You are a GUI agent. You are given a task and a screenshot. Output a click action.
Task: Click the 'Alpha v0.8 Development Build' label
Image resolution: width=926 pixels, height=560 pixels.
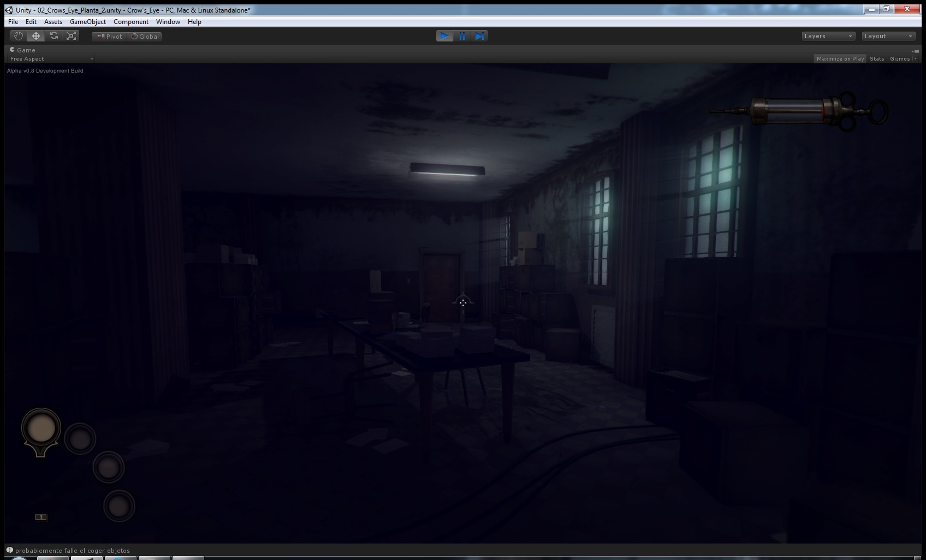(x=45, y=71)
